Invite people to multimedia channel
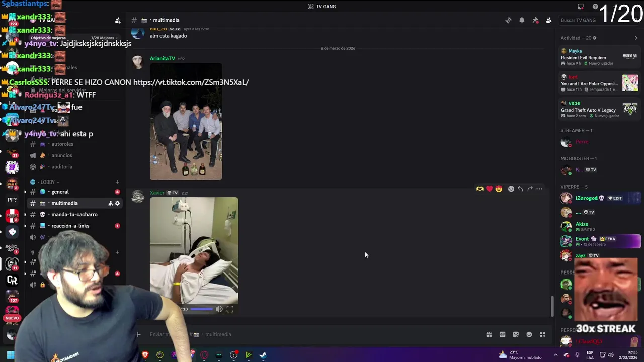The image size is (644, 362). [x=110, y=203]
